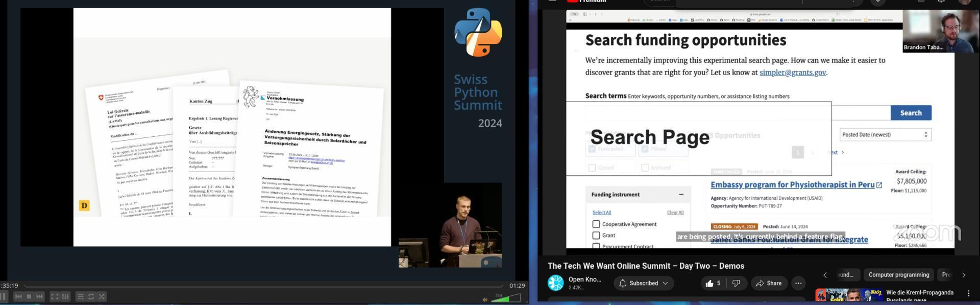Click the blue Search button in video

tap(911, 113)
